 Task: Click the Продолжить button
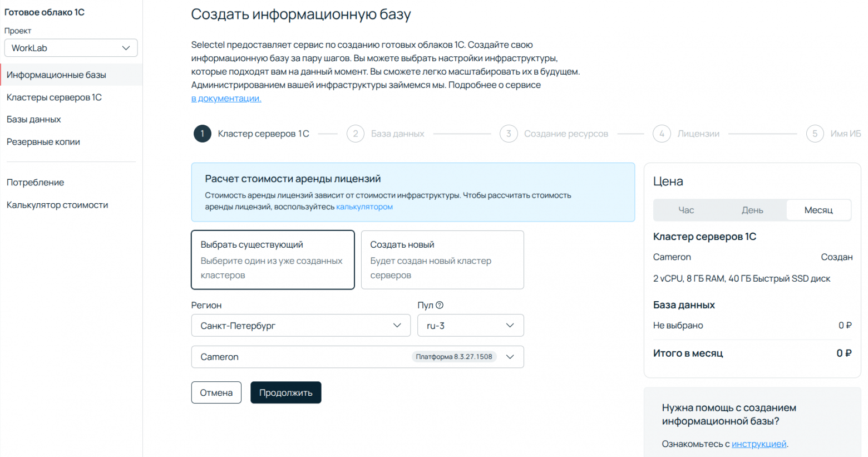tap(286, 392)
